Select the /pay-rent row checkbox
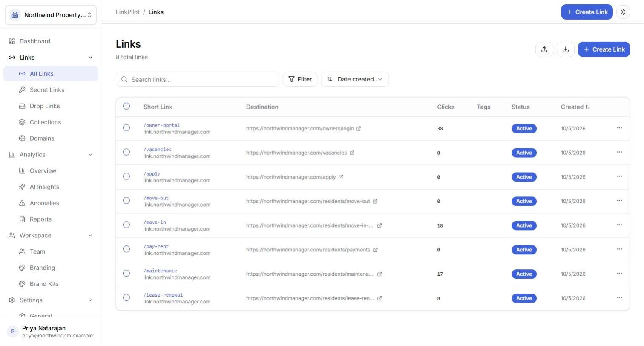The image size is (644, 346). [126, 249]
